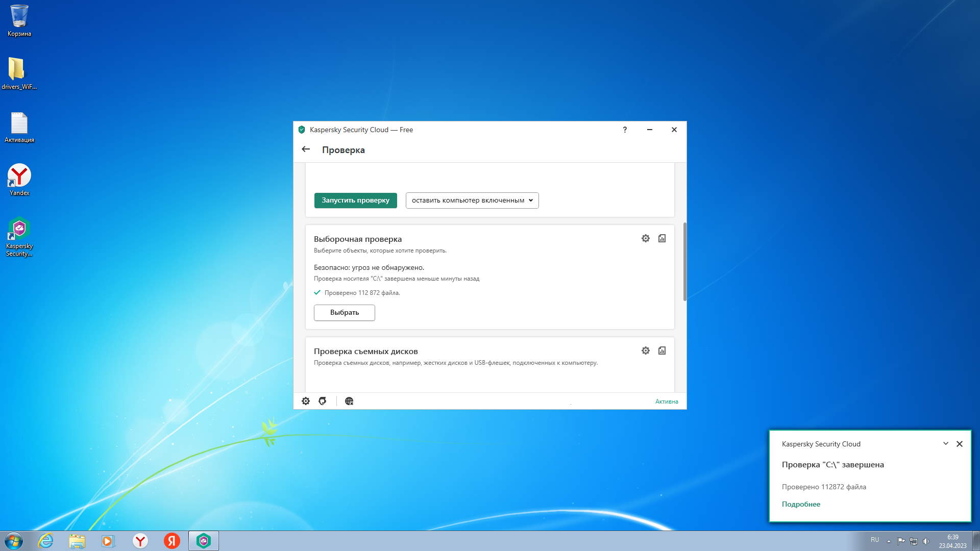
Task: Click the RU language indicator in tray
Action: pos(875,540)
